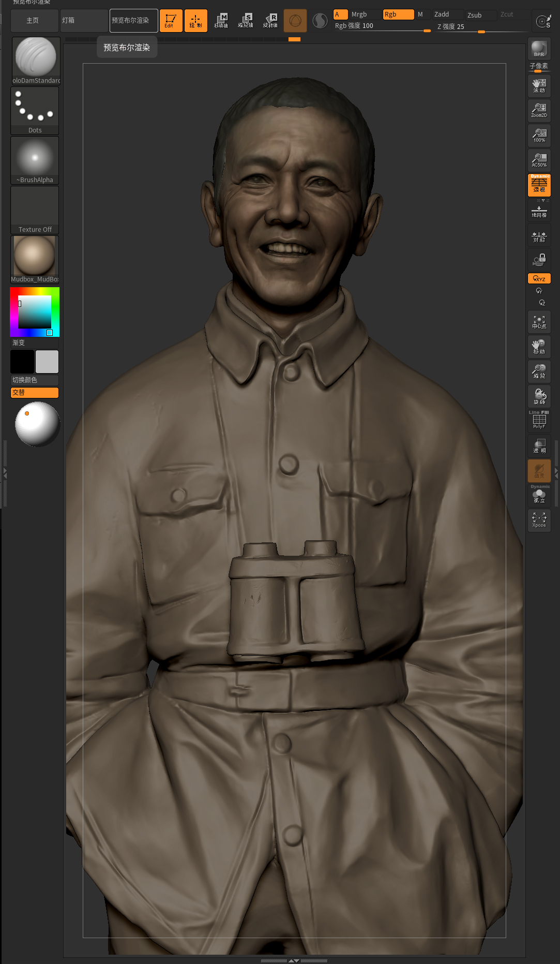Click the AC50% half-size icon
This screenshot has width=560, height=964.
tap(539, 160)
